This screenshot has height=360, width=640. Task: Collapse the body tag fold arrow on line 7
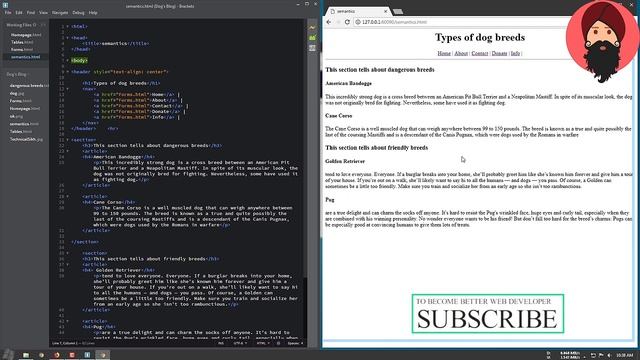coord(68,60)
